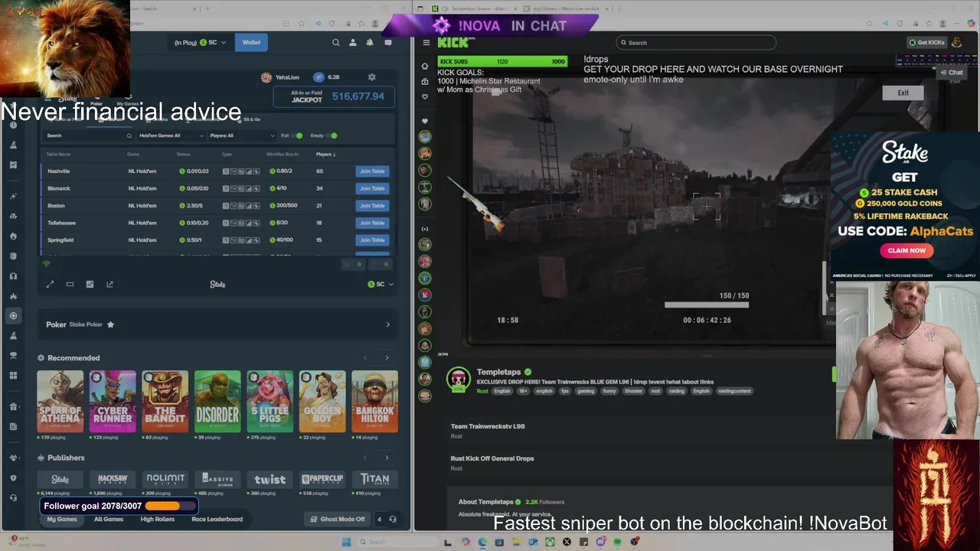Switch to Race Leaderboard tab
980x551 pixels.
(x=217, y=519)
